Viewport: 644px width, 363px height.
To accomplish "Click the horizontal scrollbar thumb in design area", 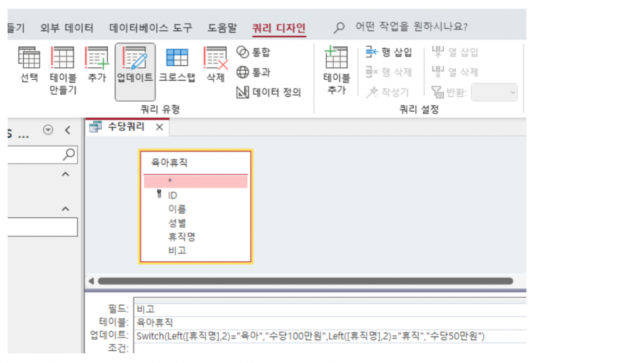I will (305, 281).
